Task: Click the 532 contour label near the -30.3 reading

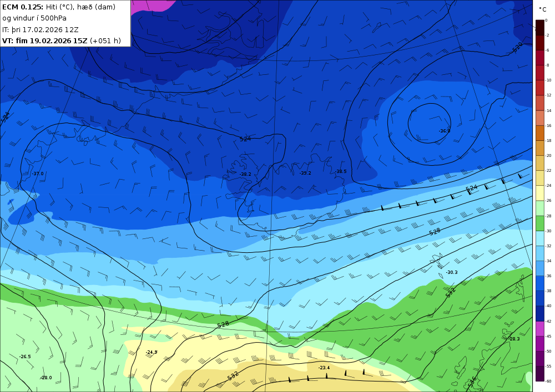Action: 450,292
